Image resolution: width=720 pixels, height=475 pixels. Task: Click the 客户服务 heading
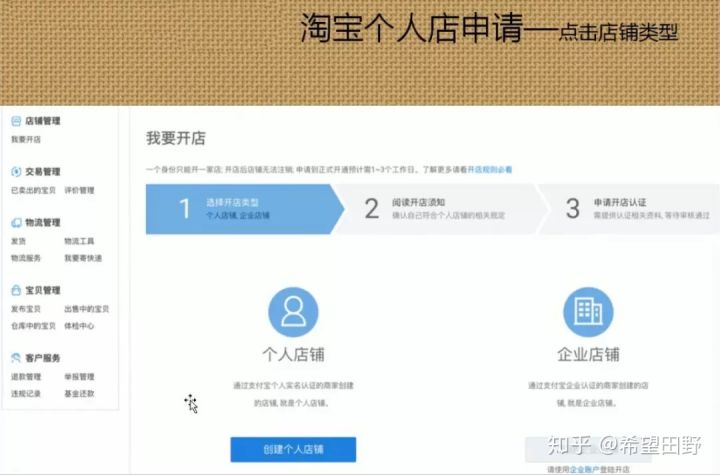coord(43,357)
